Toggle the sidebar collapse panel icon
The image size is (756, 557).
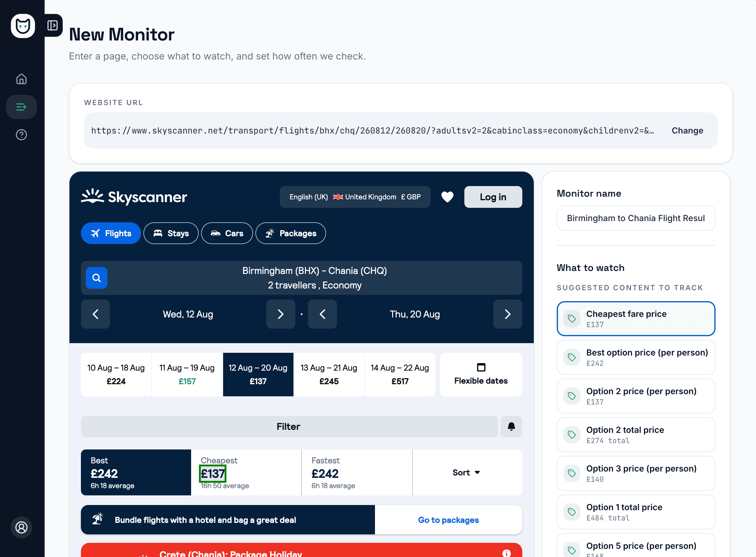tap(53, 25)
